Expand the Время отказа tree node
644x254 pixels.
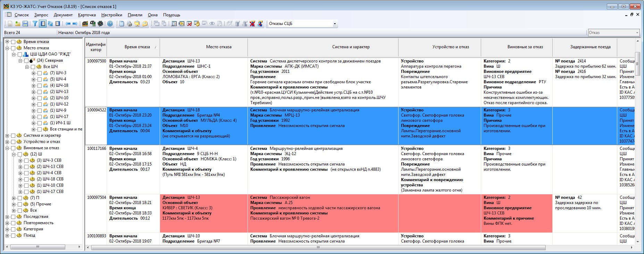pos(7,42)
